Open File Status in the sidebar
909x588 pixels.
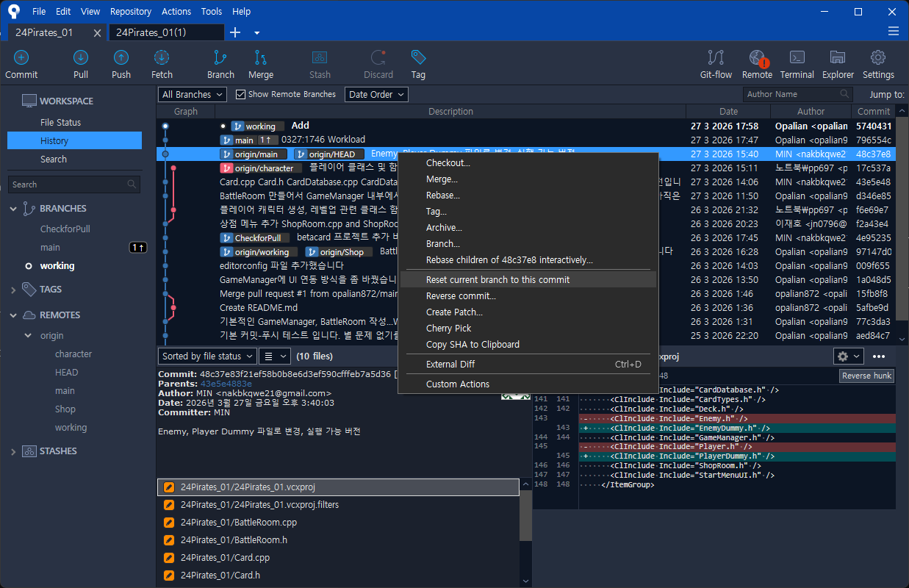click(60, 123)
